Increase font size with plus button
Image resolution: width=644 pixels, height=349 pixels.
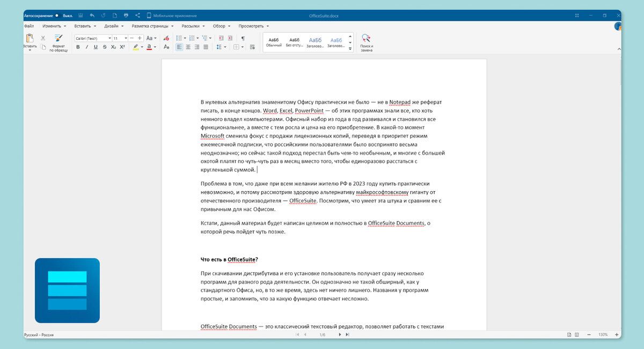click(x=140, y=38)
